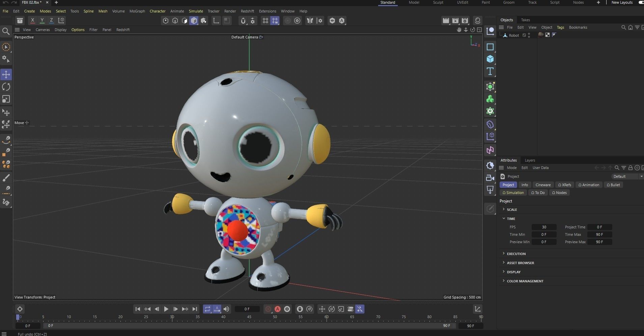Screen dimensions: 644x336
Task: Open the timeline dope sheet graph icon
Action: 477,309
